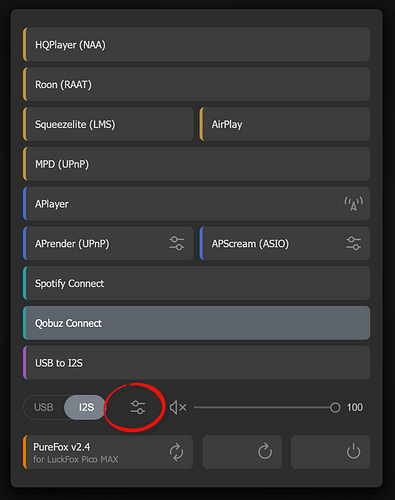This screenshot has height=500, width=395.
Task: Switch to APlayer mode
Action: pyautogui.click(x=196, y=204)
